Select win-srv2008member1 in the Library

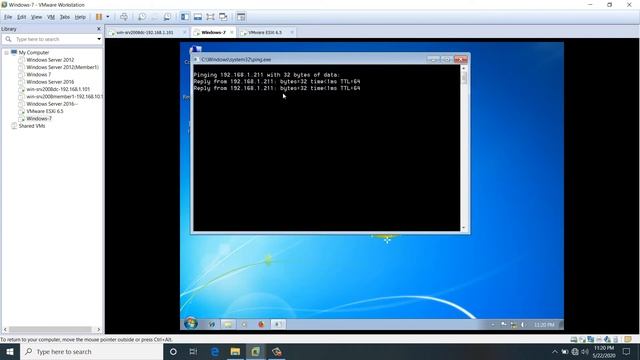(x=64, y=97)
